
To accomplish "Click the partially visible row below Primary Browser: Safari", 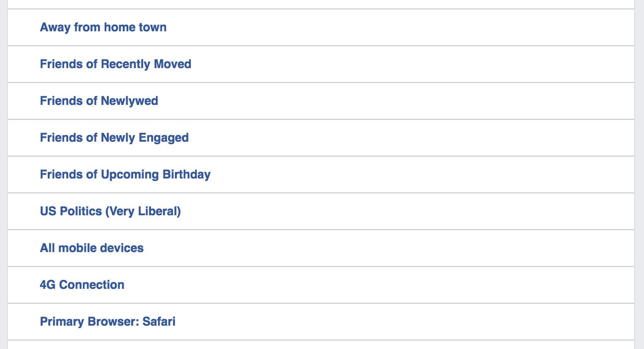I will 321,345.
